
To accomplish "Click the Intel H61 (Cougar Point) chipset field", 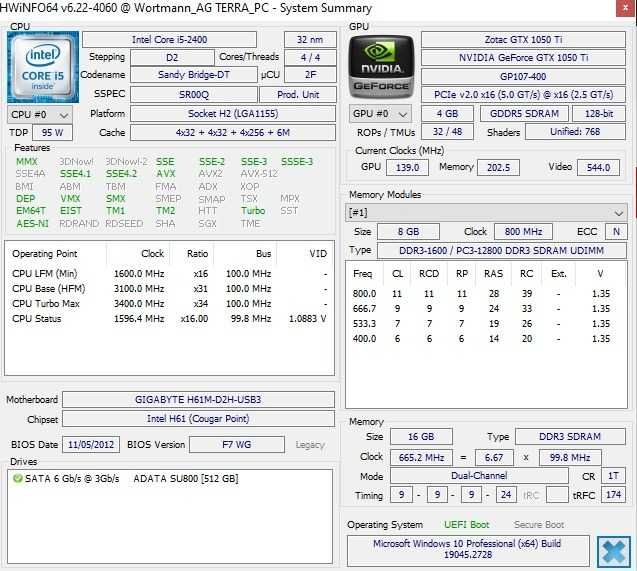I will click(x=198, y=419).
